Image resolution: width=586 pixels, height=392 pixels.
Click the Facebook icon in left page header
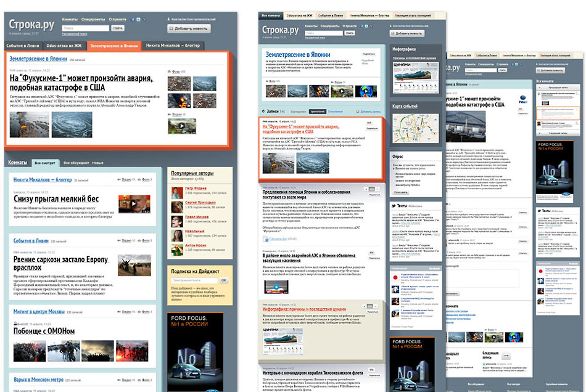pos(132,20)
